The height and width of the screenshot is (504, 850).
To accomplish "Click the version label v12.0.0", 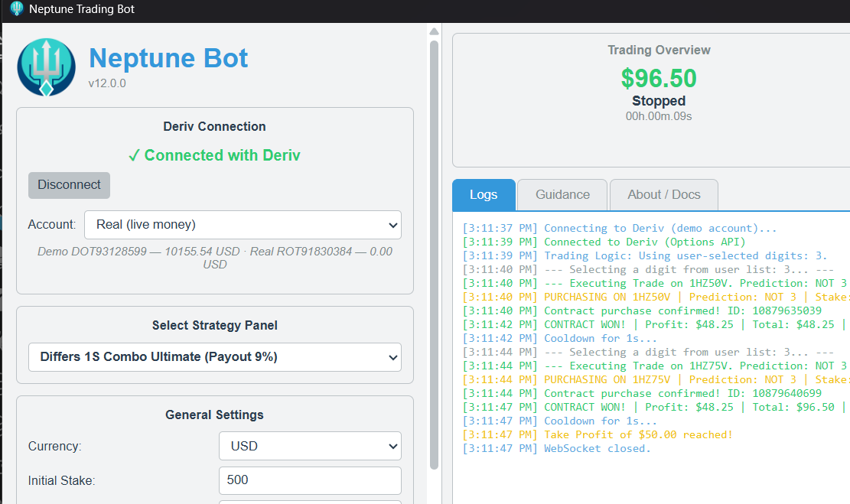I will pos(107,83).
